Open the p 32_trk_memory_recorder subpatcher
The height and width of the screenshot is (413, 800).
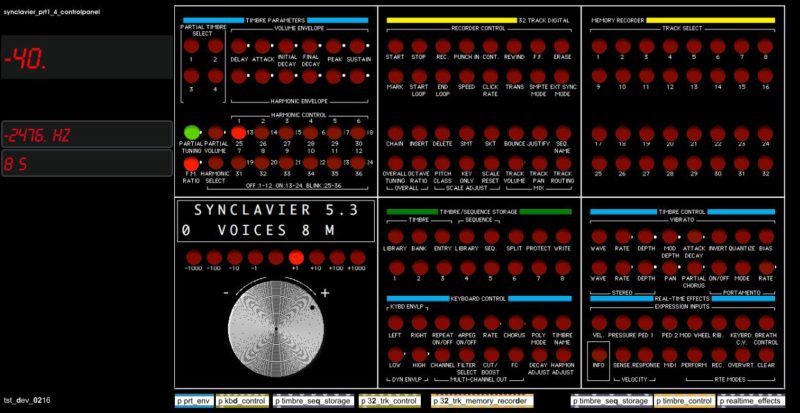[x=482, y=401]
